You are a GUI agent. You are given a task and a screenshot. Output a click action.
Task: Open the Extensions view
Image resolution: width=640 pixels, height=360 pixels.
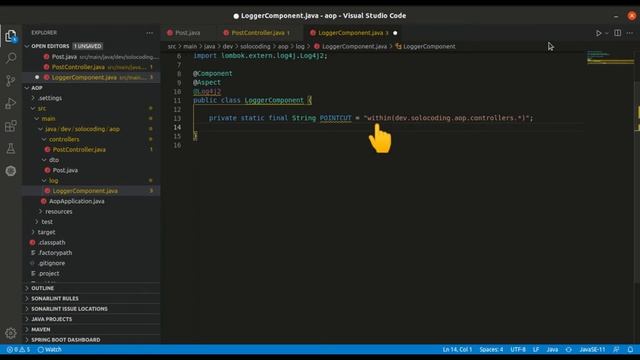(x=11, y=126)
